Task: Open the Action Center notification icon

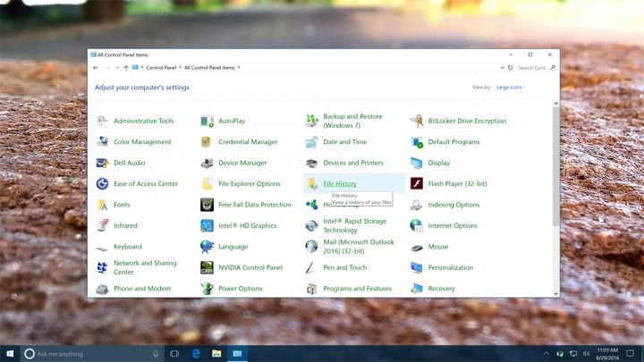Action: pyautogui.click(x=630, y=354)
